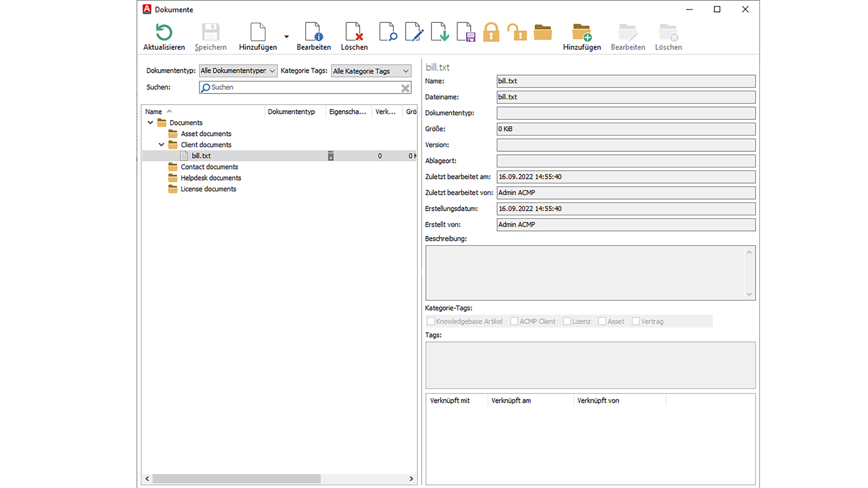
Task: Click the Name field containing bill.txt
Action: pos(626,81)
